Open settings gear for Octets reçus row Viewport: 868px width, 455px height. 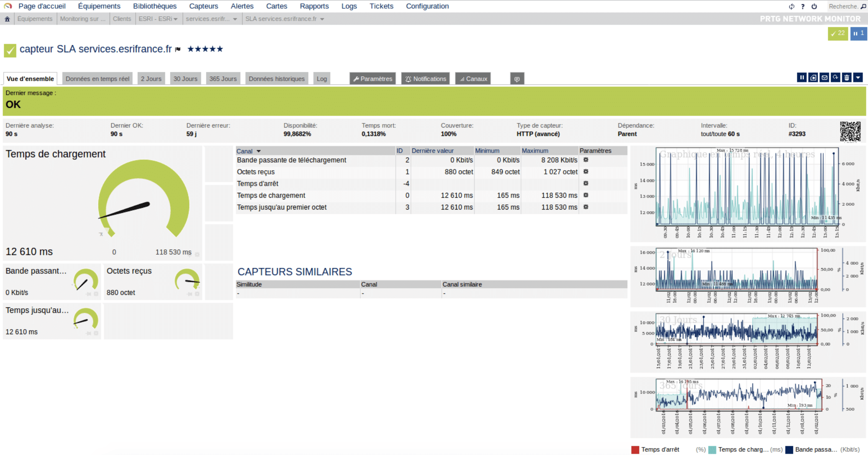click(586, 171)
